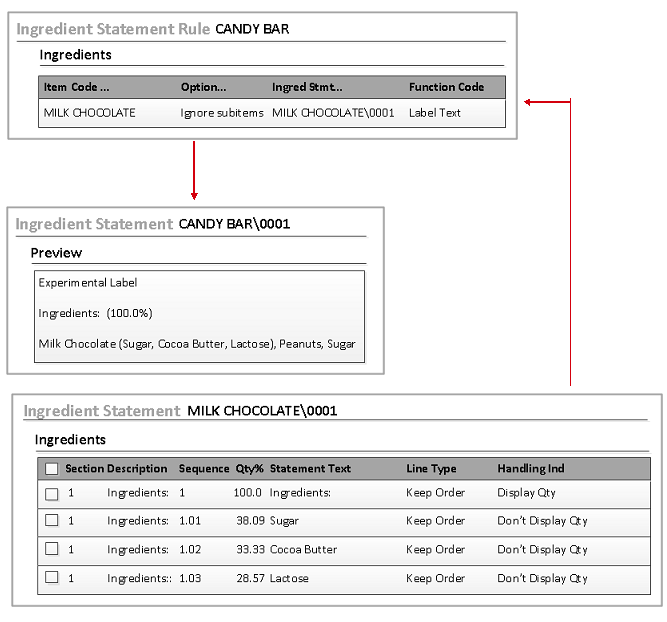The width and height of the screenshot is (667, 622).
Task: Select the Cocoa Butter row checkbox
Action: [x=52, y=549]
